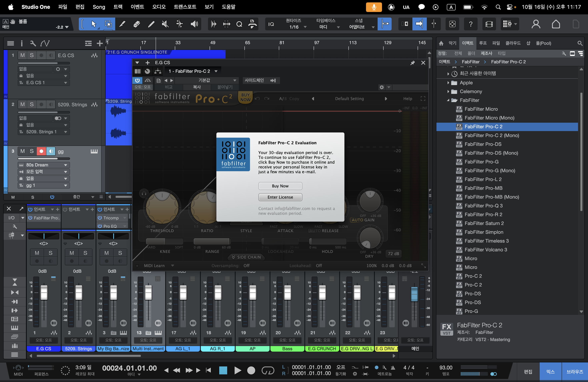
Task: Show automation icon in track header
Action: [45, 43]
